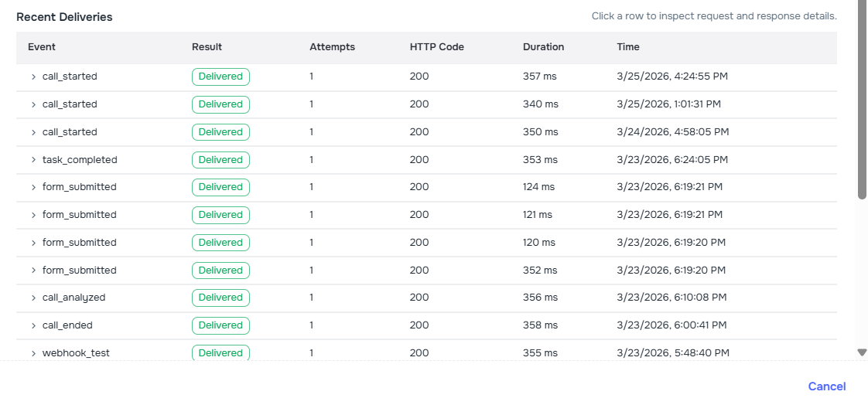Expand the webhook_test delivery details
The image size is (868, 405).
(x=33, y=353)
